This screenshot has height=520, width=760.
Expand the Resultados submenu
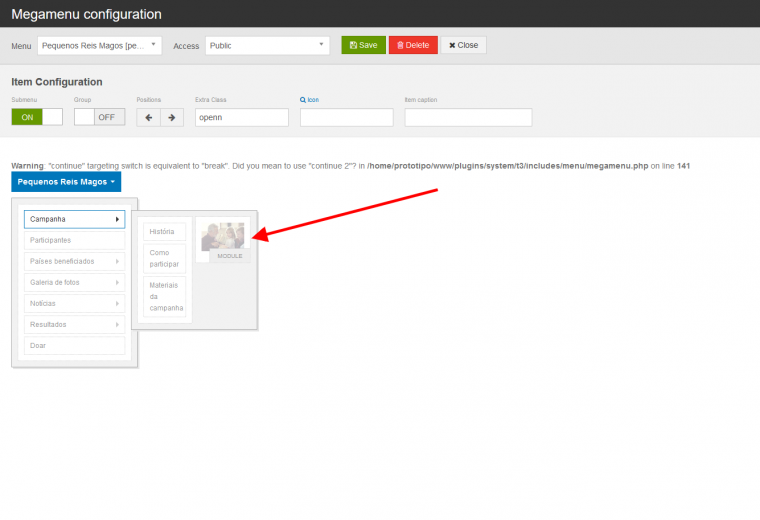(x=75, y=325)
